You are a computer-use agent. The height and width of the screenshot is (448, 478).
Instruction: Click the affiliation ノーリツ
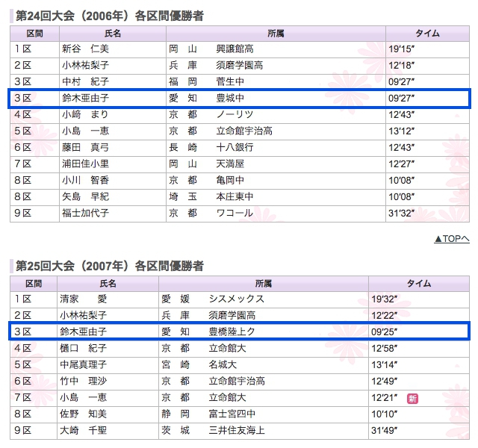tap(235, 114)
